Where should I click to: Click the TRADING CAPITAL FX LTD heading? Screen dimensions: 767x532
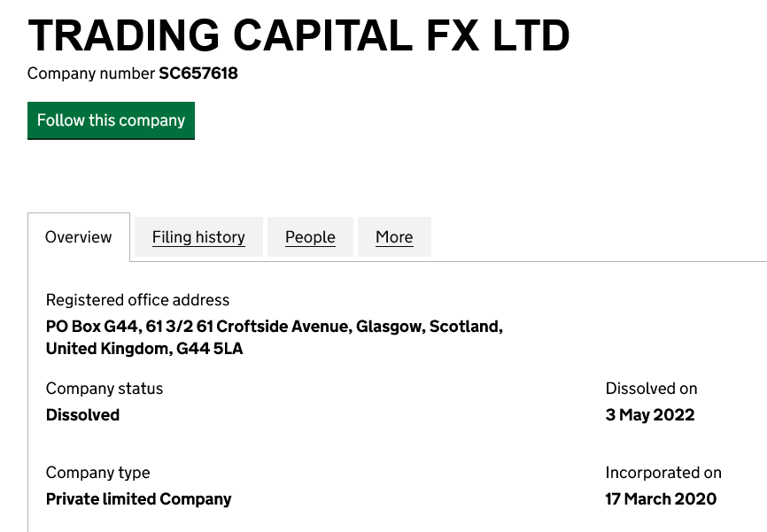pyautogui.click(x=298, y=35)
